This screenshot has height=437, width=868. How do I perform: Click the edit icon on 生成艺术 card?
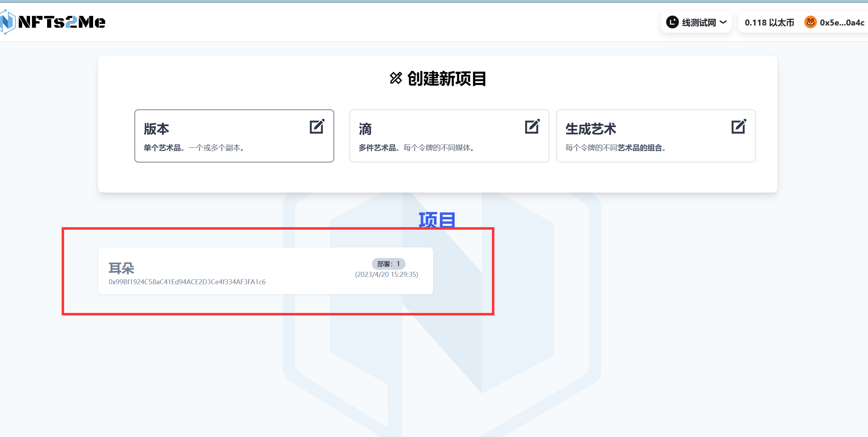(x=739, y=127)
